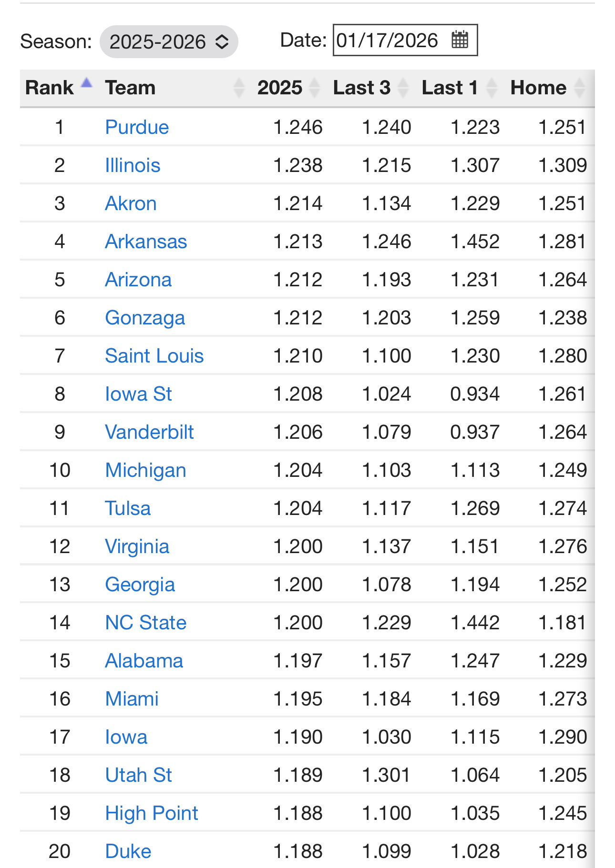Open the Arkansas team link

click(146, 242)
